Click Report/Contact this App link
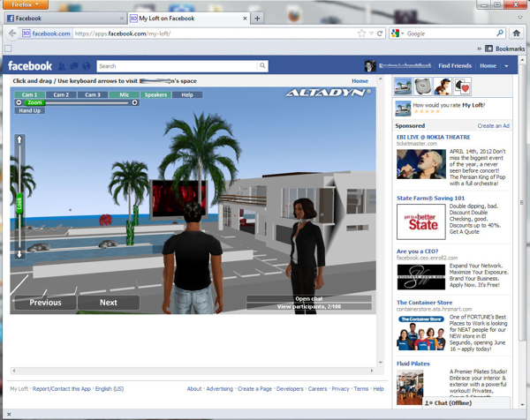530x420 pixels. (62, 389)
